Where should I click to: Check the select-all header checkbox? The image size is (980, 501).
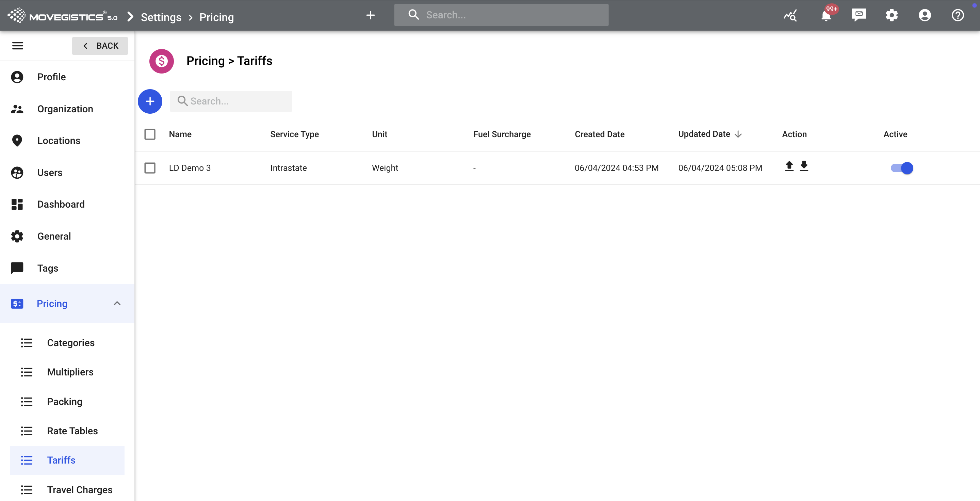[x=150, y=134]
